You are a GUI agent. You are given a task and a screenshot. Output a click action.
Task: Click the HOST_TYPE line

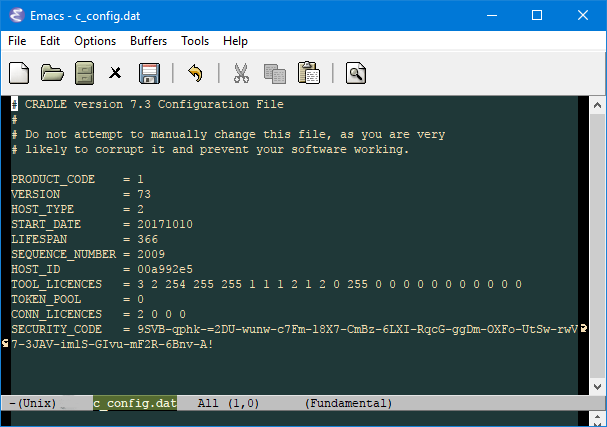point(77,209)
